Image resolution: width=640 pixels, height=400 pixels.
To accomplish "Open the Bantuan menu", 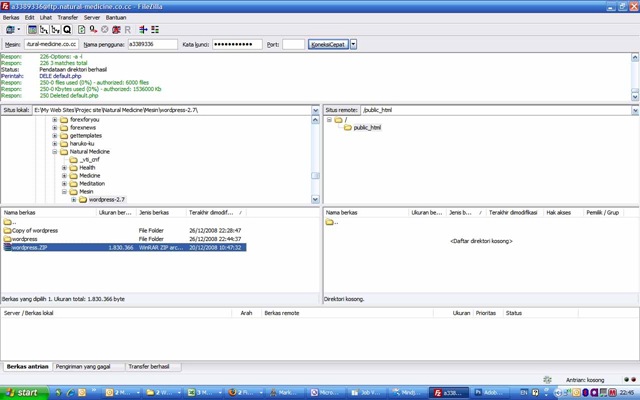I will (x=116, y=18).
